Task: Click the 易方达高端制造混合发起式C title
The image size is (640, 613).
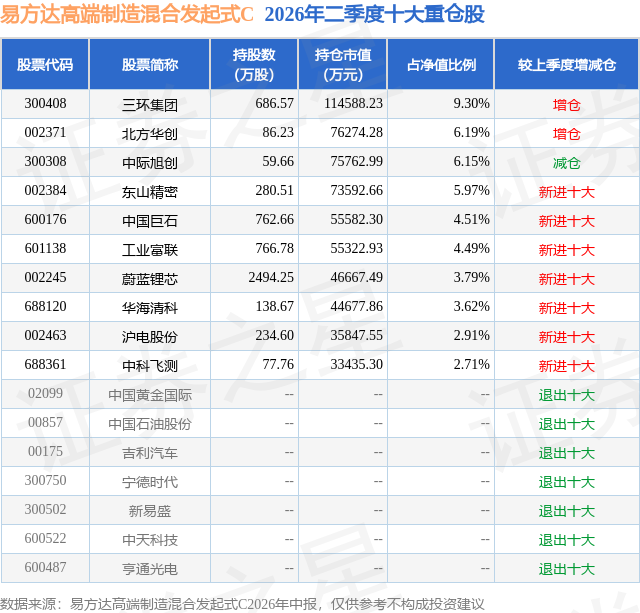Action: [127, 14]
